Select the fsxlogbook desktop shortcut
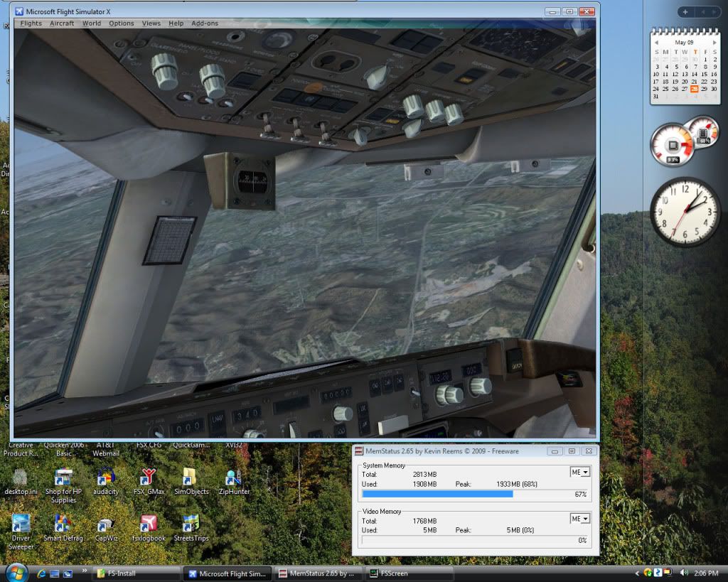 [149, 528]
